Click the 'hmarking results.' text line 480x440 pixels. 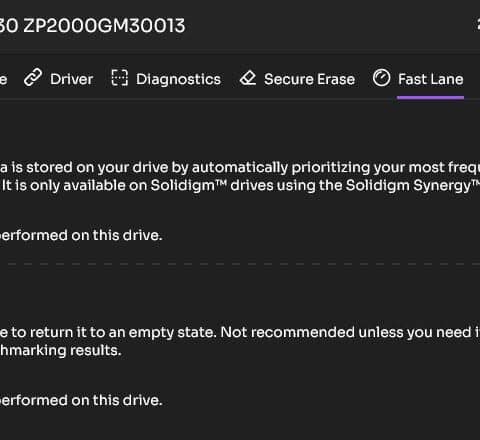(x=60, y=351)
